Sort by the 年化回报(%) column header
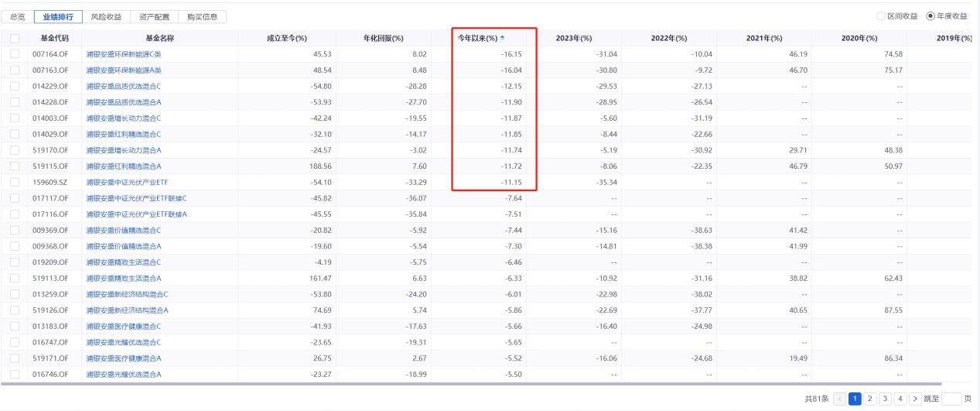The height and width of the screenshot is (411, 980). coord(384,38)
